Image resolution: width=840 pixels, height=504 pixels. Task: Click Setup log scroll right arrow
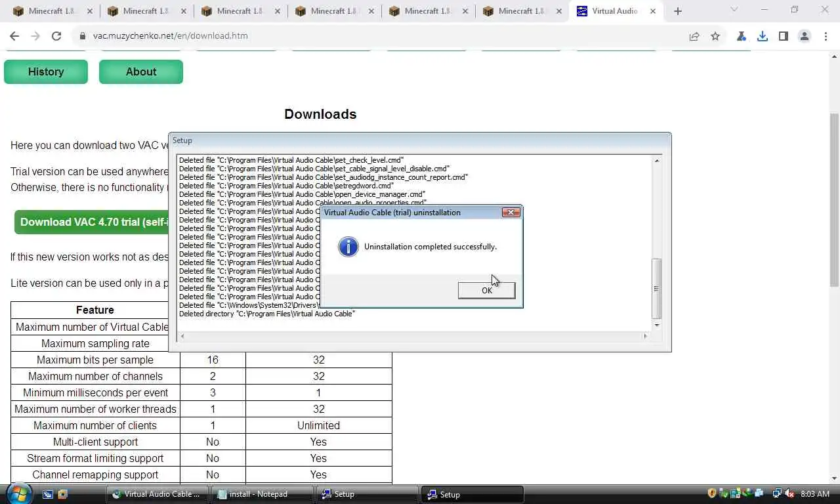tap(645, 336)
